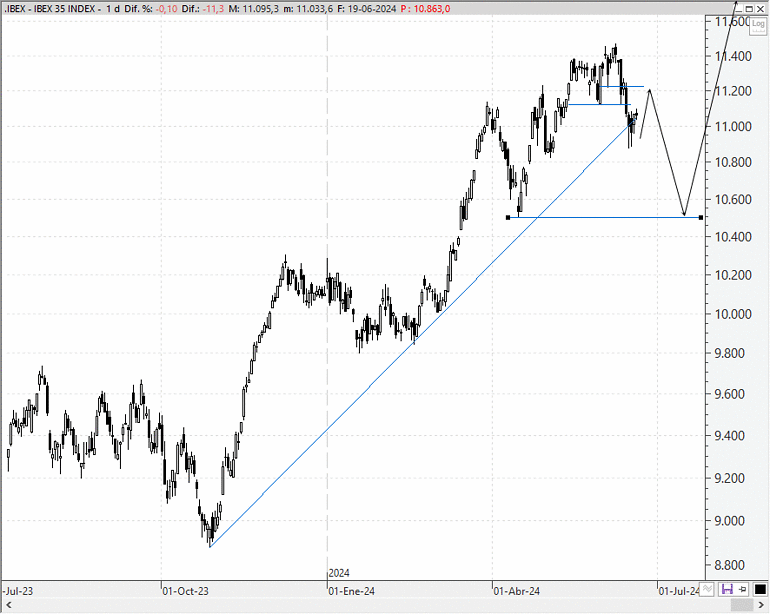Click the '1 d' timeframe label
Image resolution: width=770 pixels, height=614 pixels.
pyautogui.click(x=112, y=9)
